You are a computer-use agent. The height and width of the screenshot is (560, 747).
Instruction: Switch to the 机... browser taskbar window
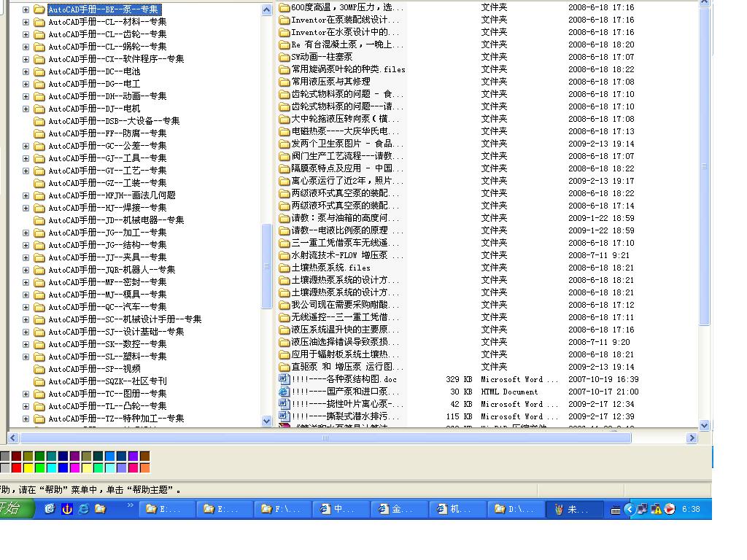(457, 509)
